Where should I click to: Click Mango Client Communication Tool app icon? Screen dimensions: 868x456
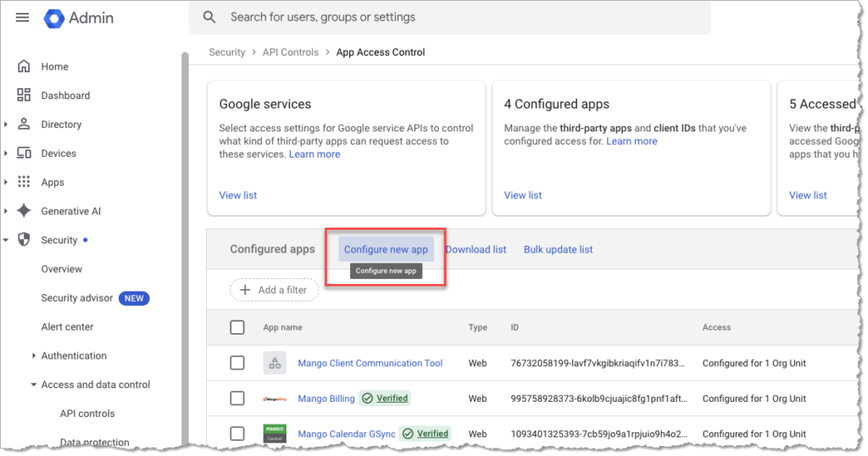(275, 363)
